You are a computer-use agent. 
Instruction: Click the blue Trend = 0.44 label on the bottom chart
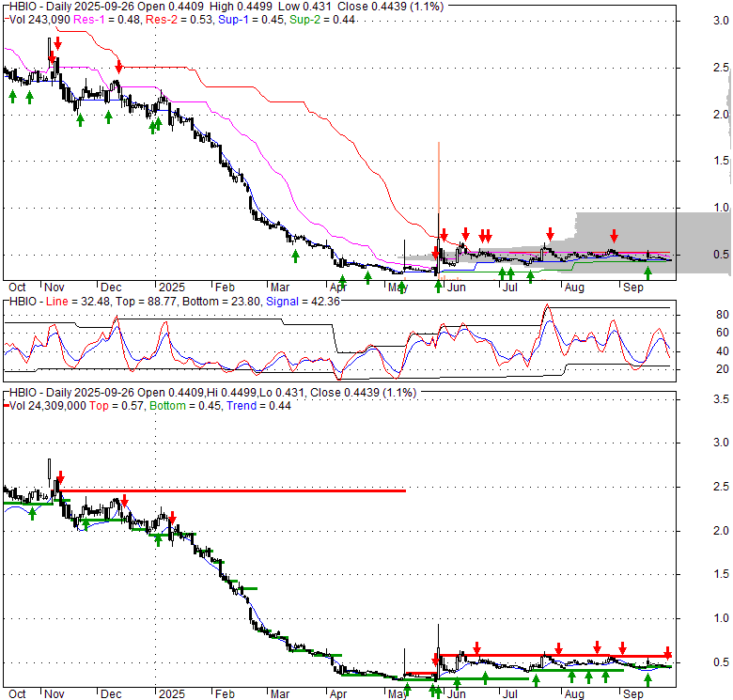pyautogui.click(x=258, y=406)
